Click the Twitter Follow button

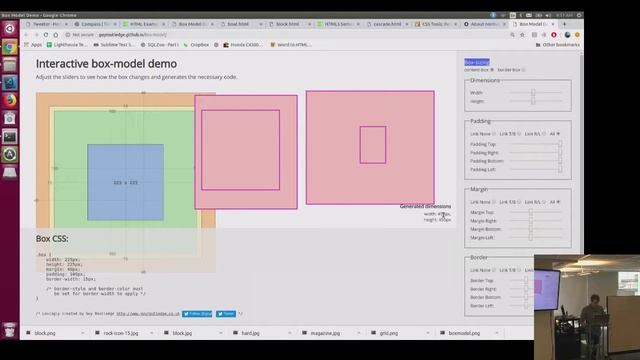pyautogui.click(x=197, y=314)
